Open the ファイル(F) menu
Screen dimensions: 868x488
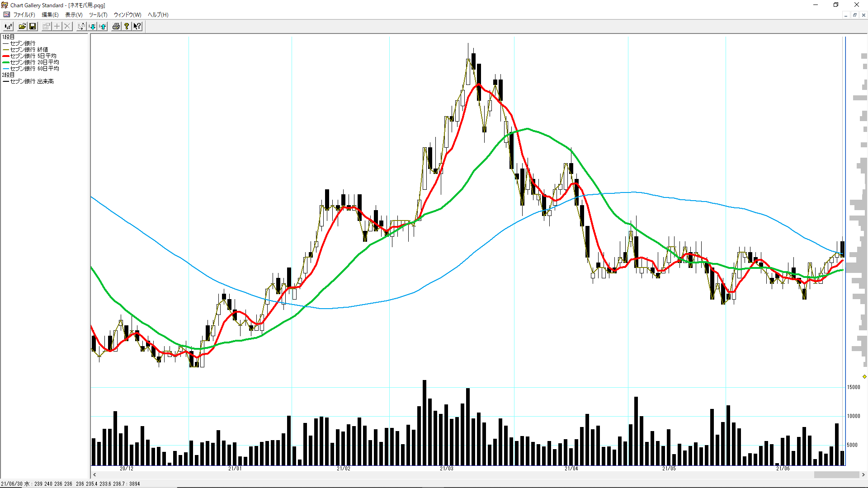pyautogui.click(x=24, y=14)
